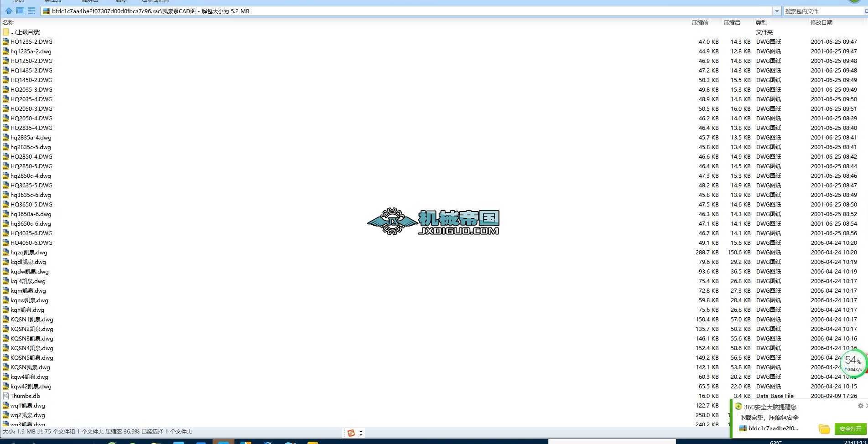868x444 pixels.
Task: Go up one level with the blue arrow
Action: pos(9,11)
